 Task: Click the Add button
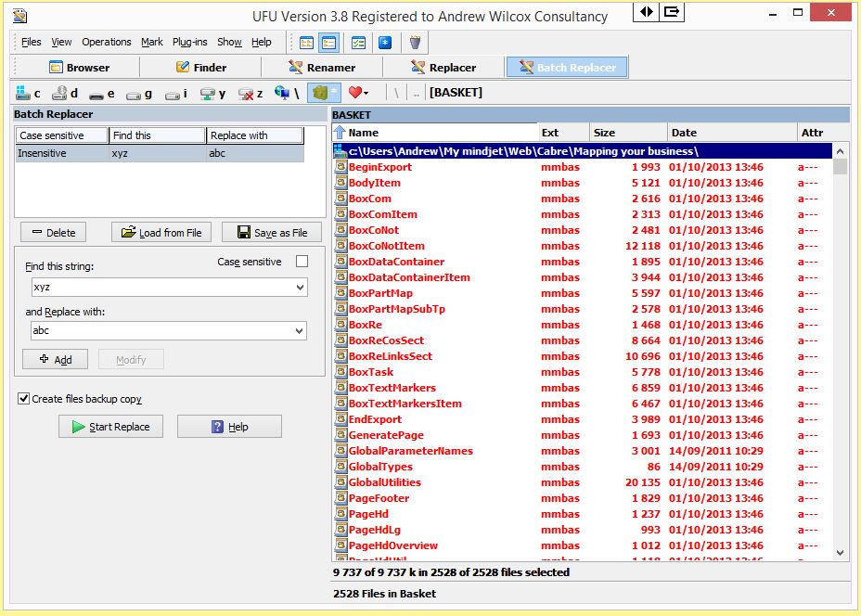tap(55, 360)
